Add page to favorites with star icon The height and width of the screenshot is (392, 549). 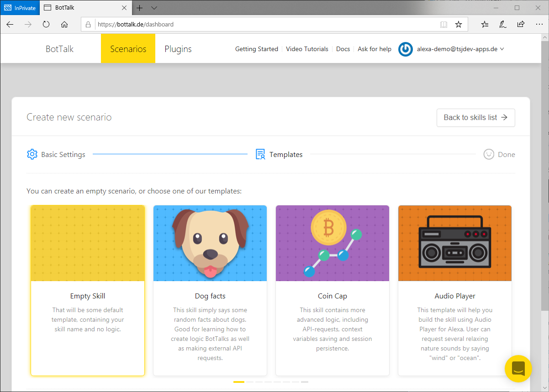pos(459,25)
